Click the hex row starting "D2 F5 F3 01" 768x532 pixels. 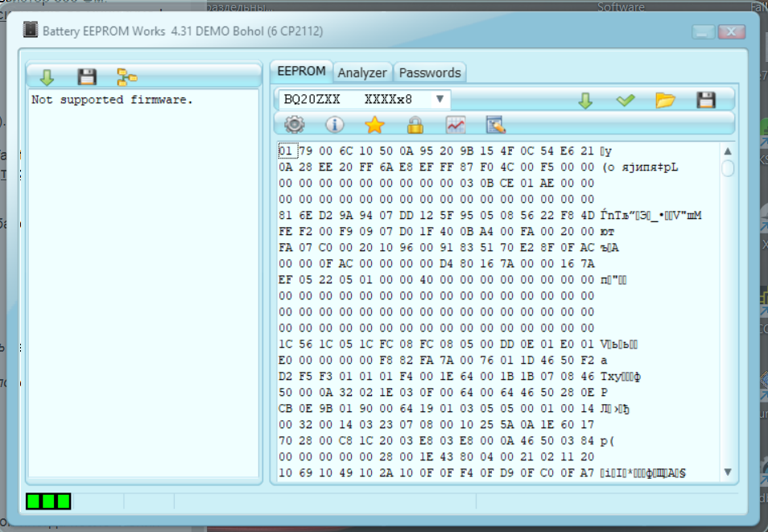[460, 376]
